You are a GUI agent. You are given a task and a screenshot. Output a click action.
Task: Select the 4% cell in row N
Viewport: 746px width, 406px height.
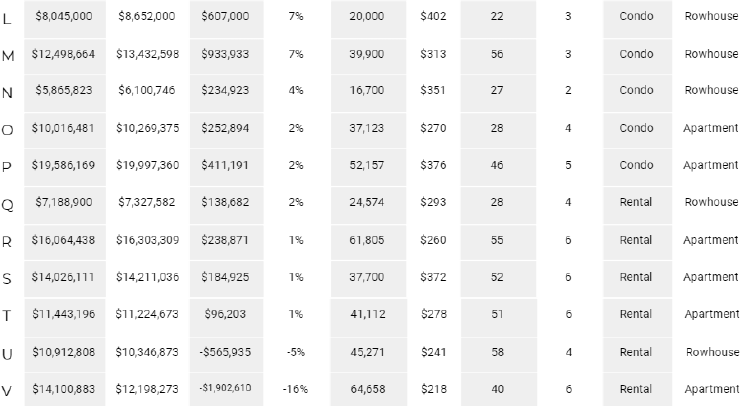296,91
